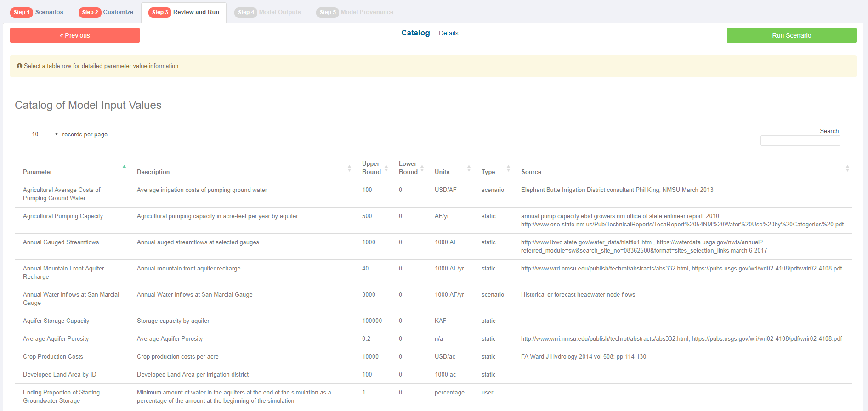Click the 'percentage' units cell

pos(449,393)
